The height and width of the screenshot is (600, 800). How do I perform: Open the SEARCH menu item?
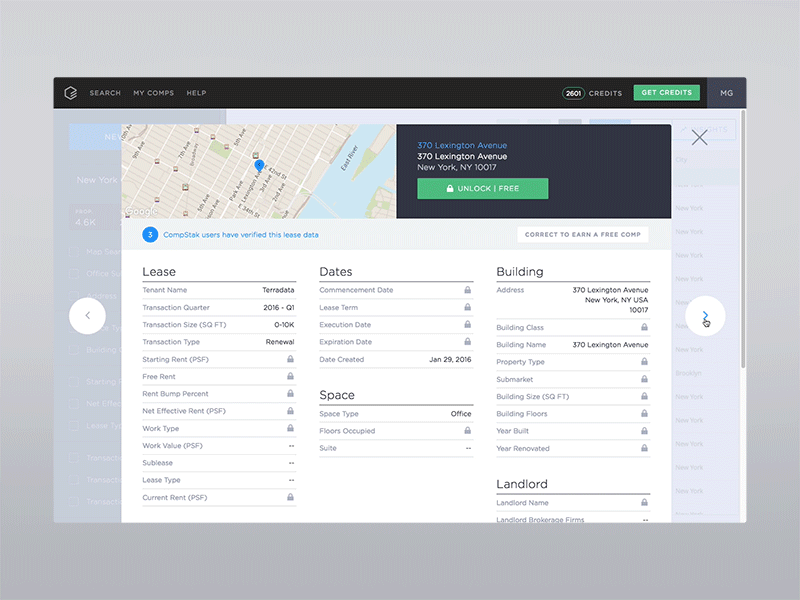105,92
